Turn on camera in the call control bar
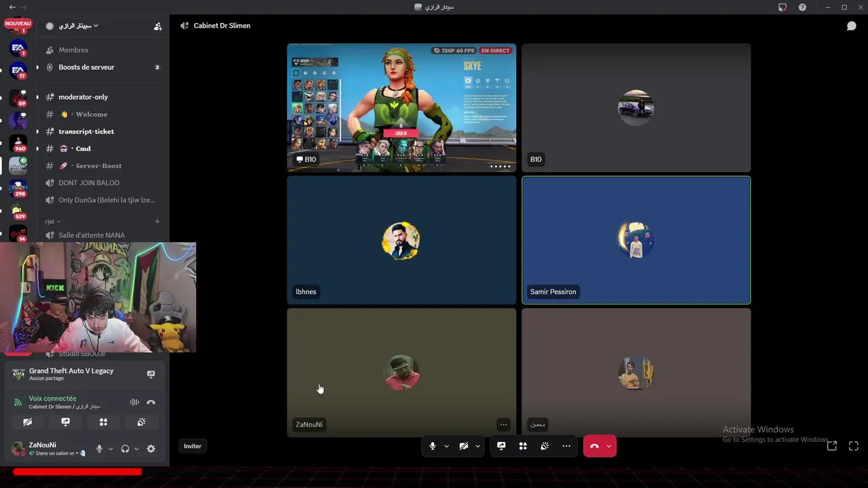 [464, 446]
